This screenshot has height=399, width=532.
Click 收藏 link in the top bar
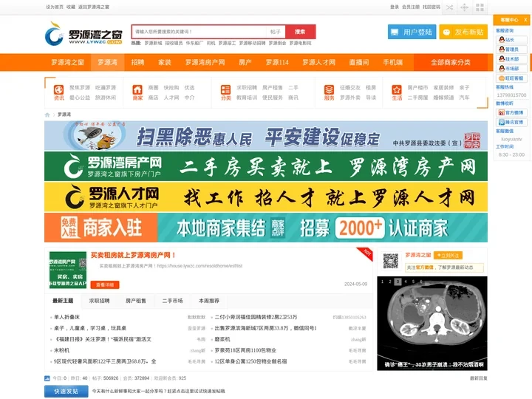[x=71, y=7]
